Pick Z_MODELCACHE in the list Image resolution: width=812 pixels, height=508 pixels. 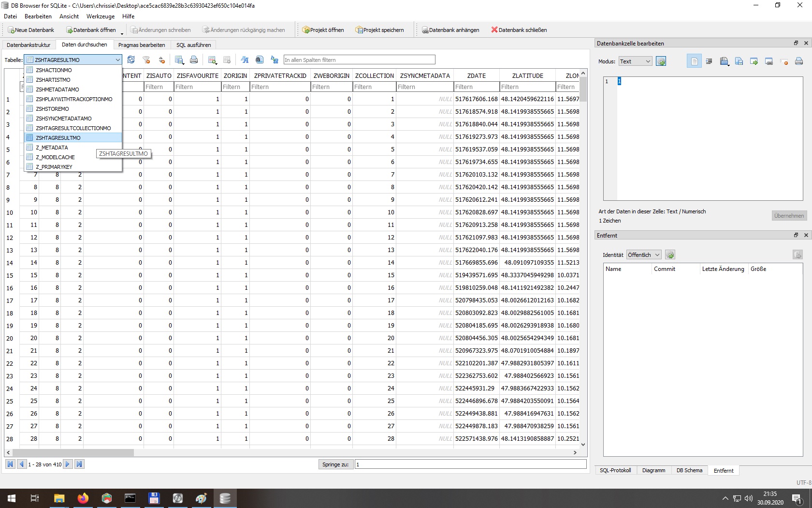click(x=73, y=157)
